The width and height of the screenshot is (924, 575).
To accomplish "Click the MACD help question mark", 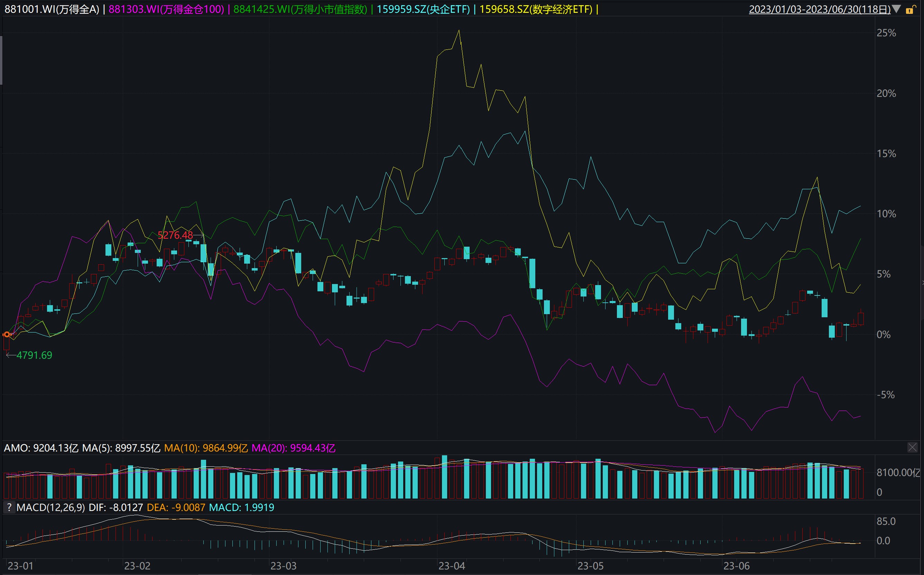I will (x=9, y=507).
